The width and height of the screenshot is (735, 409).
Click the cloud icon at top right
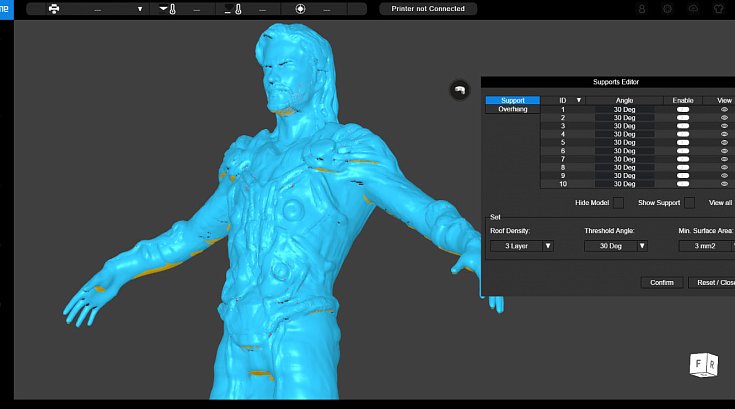click(x=693, y=9)
